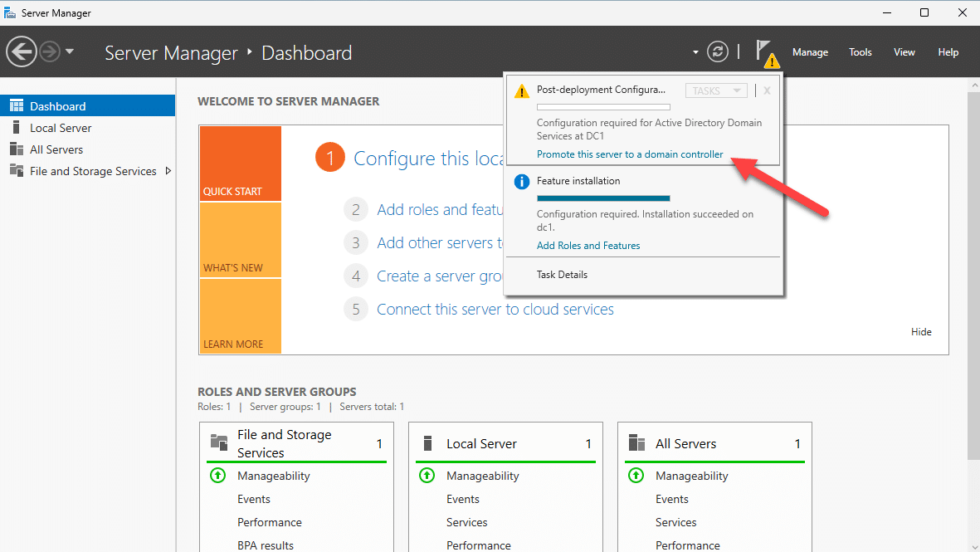980x552 pixels.
Task: Open the Tools menu
Action: pos(860,51)
